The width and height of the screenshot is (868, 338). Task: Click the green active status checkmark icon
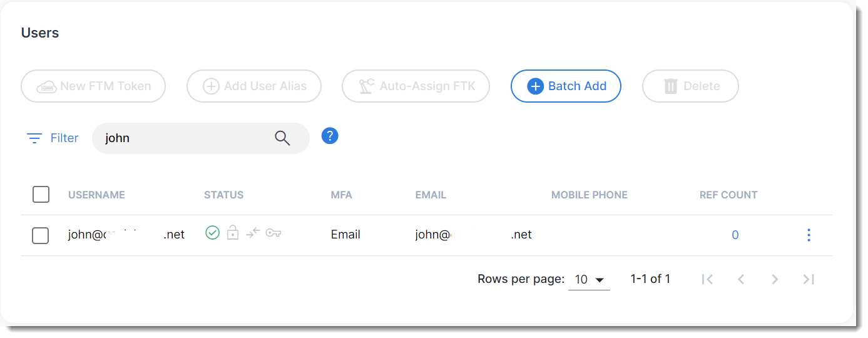click(213, 233)
